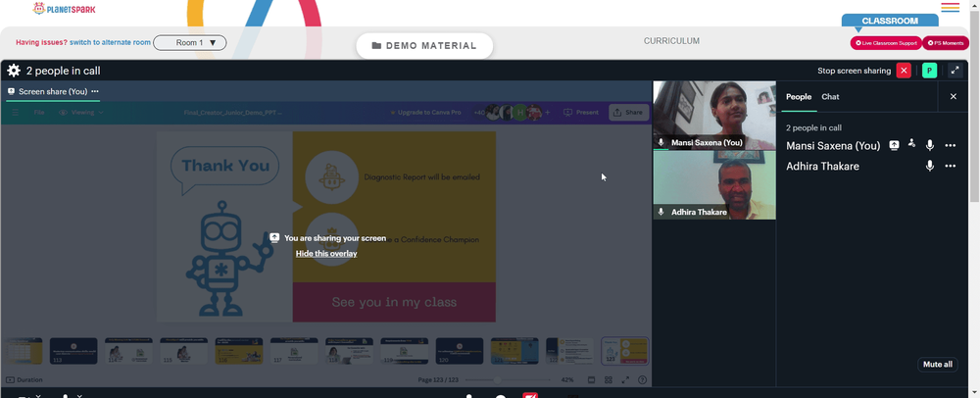
Task: Click the Present button in Canva
Action: click(x=581, y=113)
